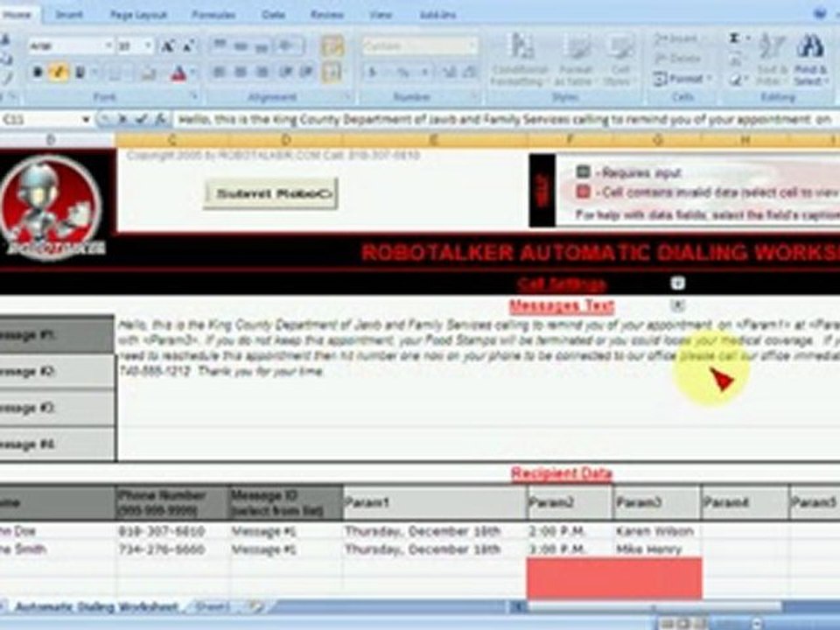Viewport: 840px width, 630px height.
Task: Click the Bottom Align icon
Action: pyautogui.click(x=262, y=46)
